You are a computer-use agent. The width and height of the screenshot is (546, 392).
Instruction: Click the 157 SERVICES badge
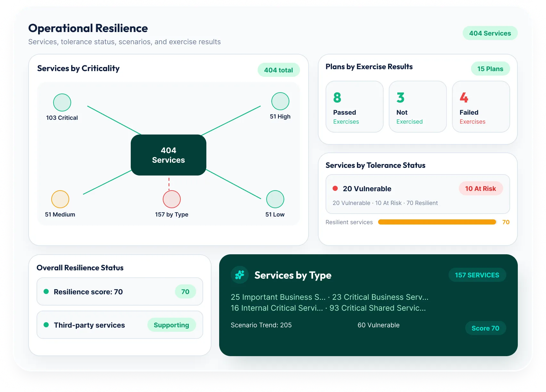477,275
